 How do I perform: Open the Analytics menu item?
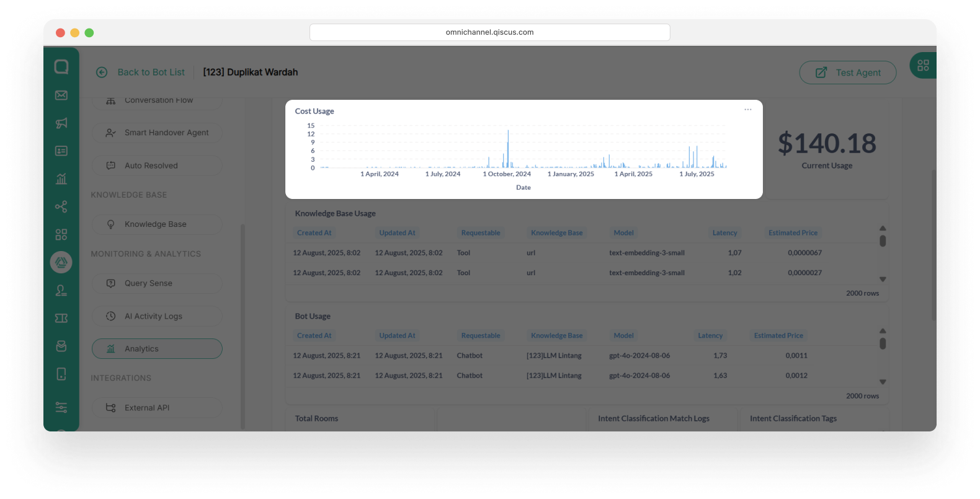click(157, 349)
